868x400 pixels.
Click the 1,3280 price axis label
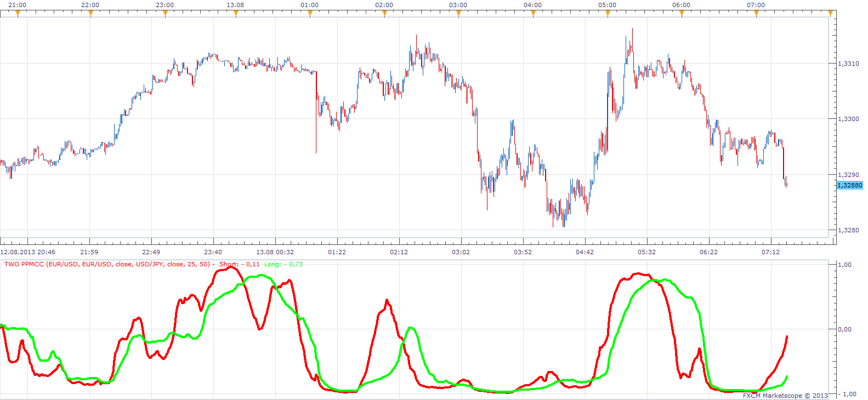[x=848, y=230]
